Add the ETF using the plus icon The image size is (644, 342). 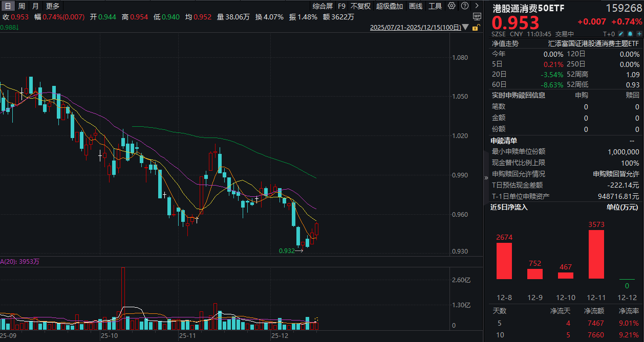coord(639,34)
